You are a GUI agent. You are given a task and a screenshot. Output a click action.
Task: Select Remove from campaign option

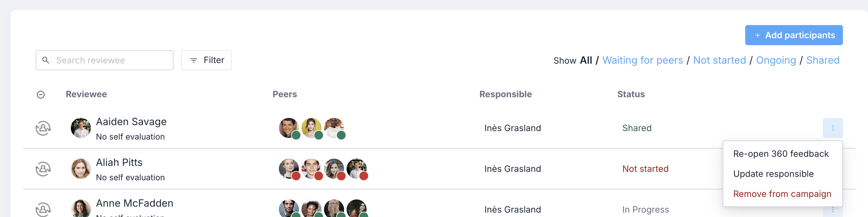click(x=782, y=194)
